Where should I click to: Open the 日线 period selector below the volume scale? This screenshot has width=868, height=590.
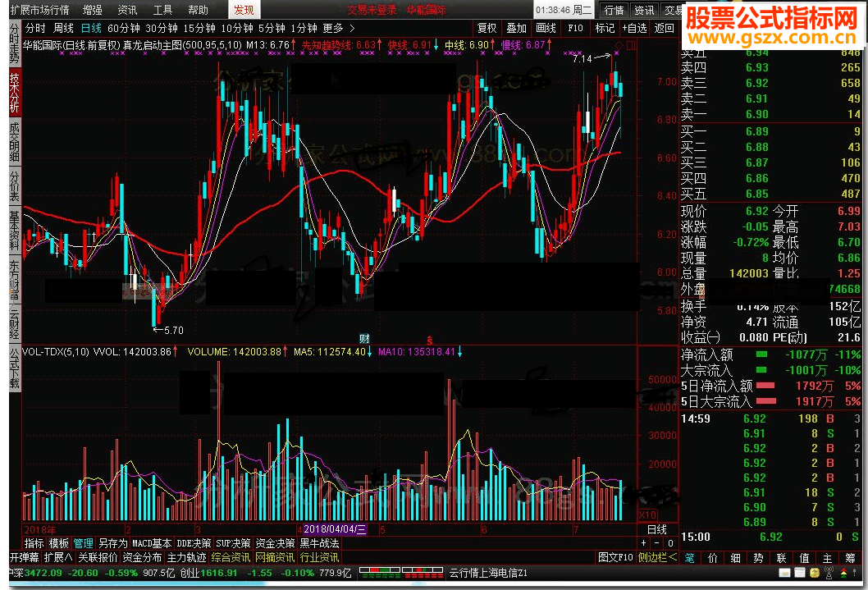[x=657, y=529]
